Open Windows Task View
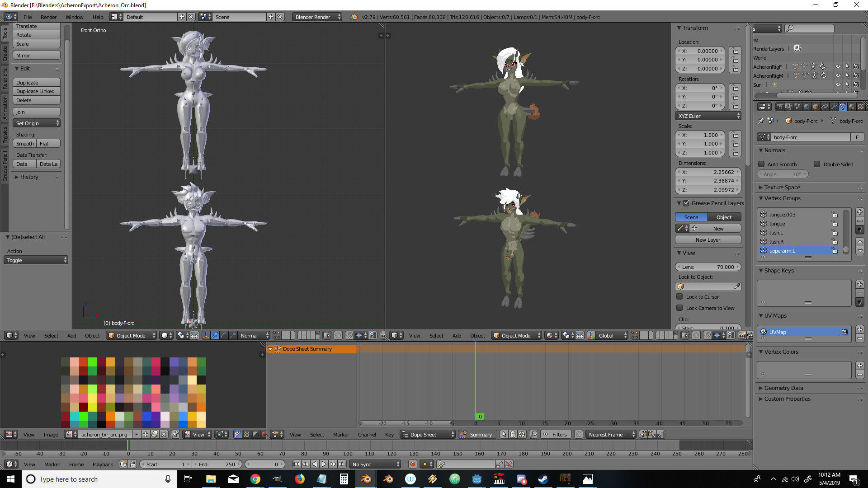Screen dimensions: 868x488 pyautogui.click(x=188, y=479)
